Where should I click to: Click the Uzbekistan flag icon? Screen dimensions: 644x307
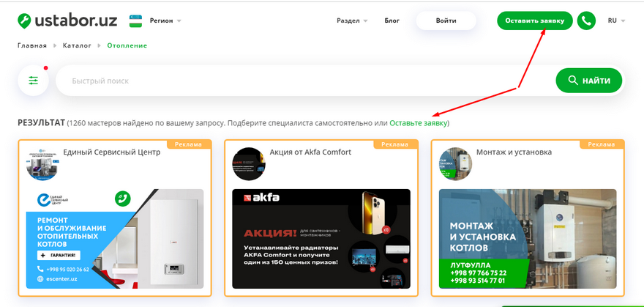(135, 21)
